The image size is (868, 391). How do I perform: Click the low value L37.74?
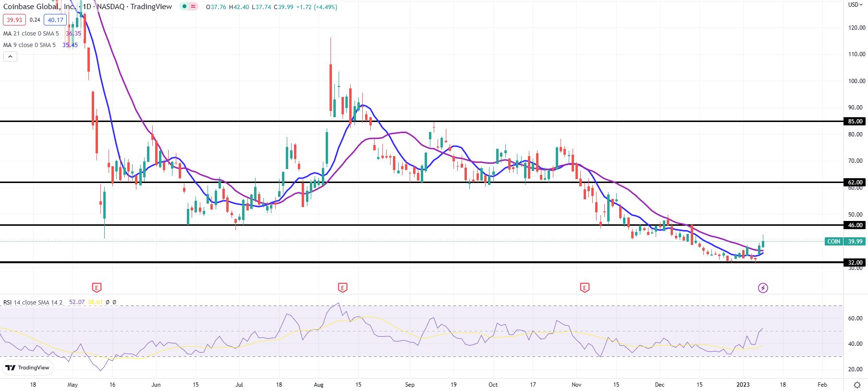pos(261,7)
